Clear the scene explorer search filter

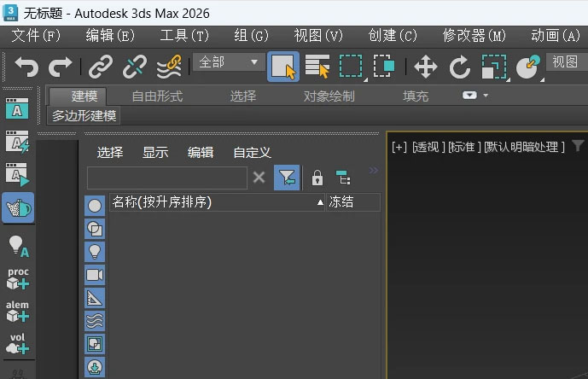[259, 177]
